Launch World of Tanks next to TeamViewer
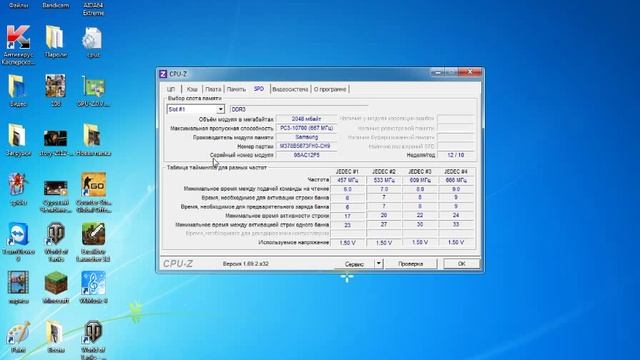This screenshot has width=640, height=360. click(56, 234)
